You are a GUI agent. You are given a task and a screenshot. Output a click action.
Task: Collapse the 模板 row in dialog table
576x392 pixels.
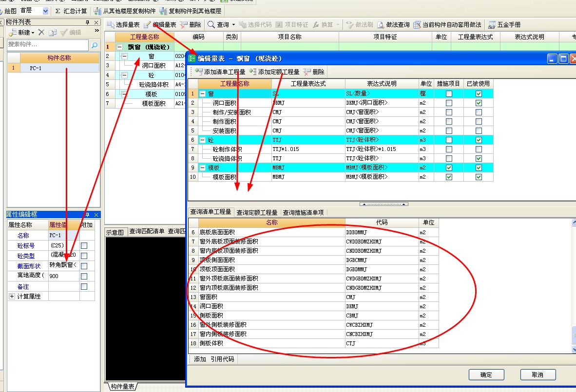(x=202, y=168)
